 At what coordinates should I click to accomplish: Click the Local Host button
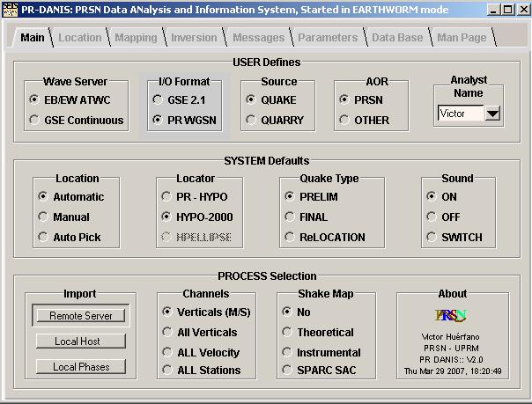coord(81,341)
